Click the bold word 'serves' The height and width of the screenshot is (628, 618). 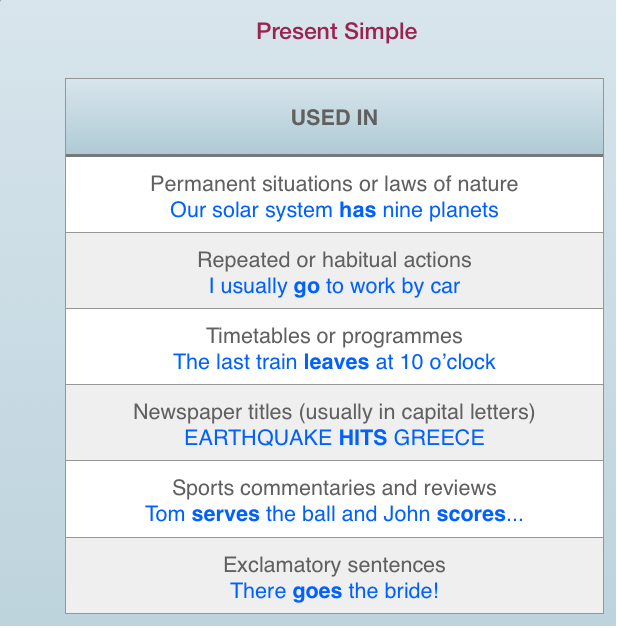pos(225,514)
